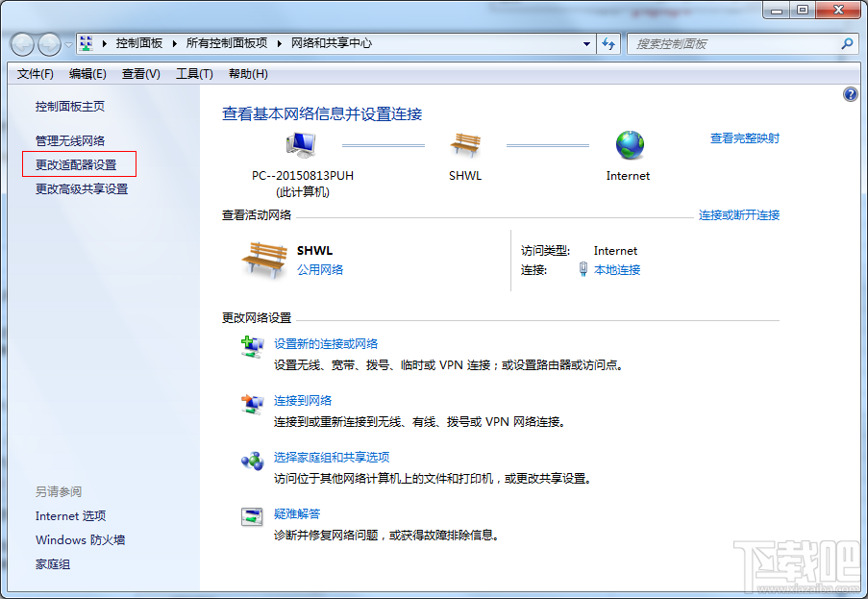Open 更改适配器设置
Image resolution: width=868 pixels, height=599 pixels.
[x=76, y=165]
